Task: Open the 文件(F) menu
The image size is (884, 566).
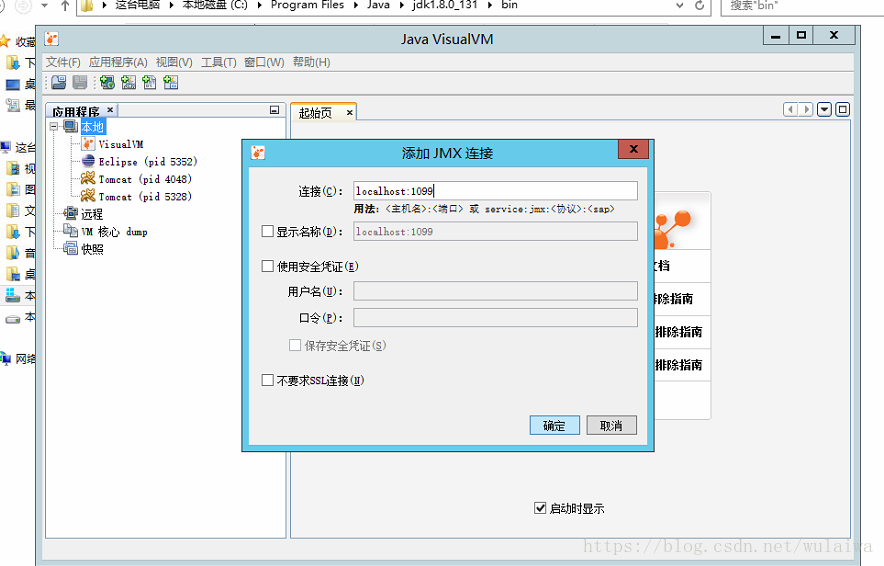Action: (x=63, y=62)
